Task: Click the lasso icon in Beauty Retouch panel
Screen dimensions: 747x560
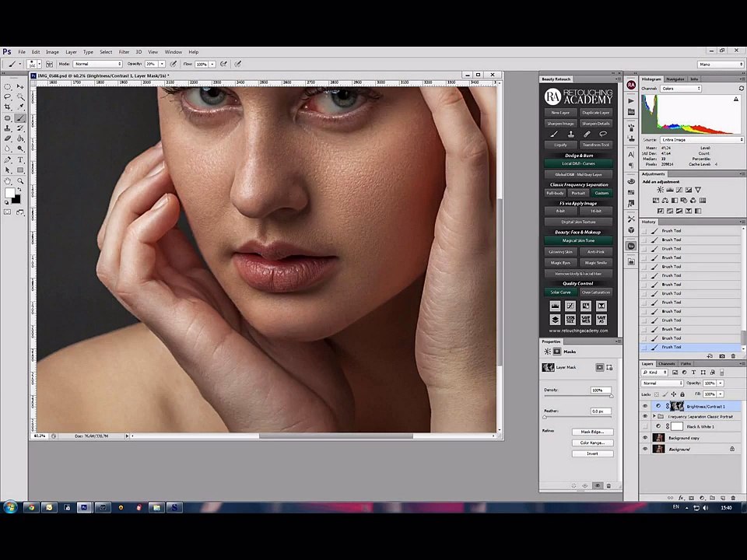Action: [602, 135]
